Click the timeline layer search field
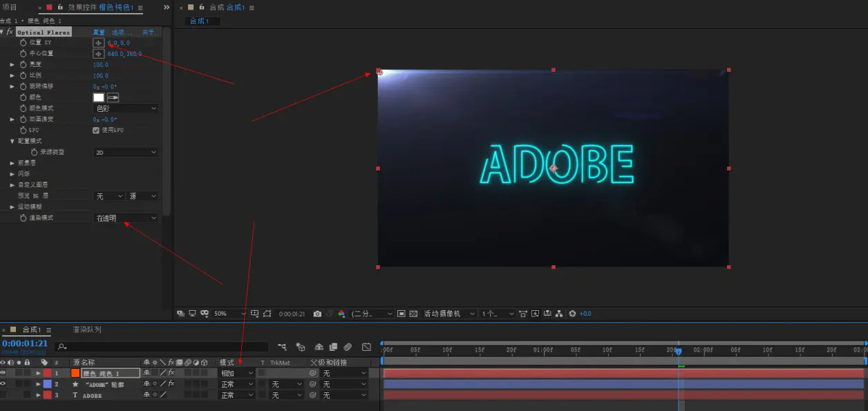Image resolution: width=868 pixels, height=411 pixels. 162,347
